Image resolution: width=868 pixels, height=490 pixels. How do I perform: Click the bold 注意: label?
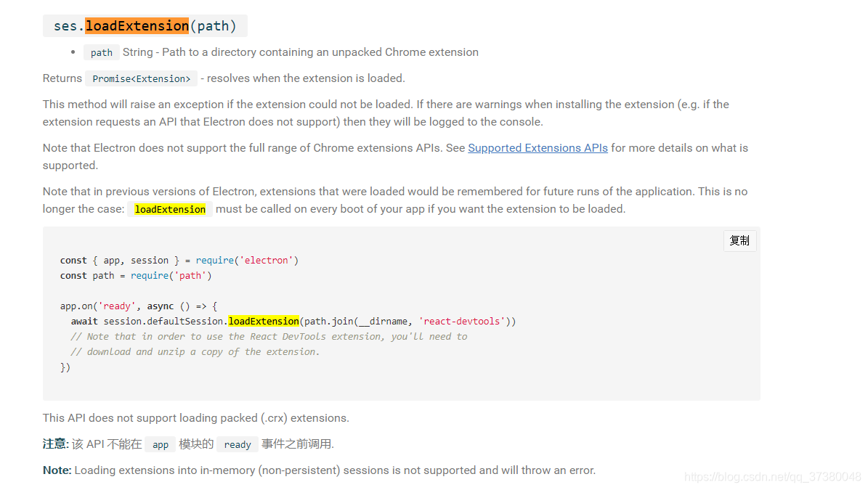pyautogui.click(x=55, y=444)
